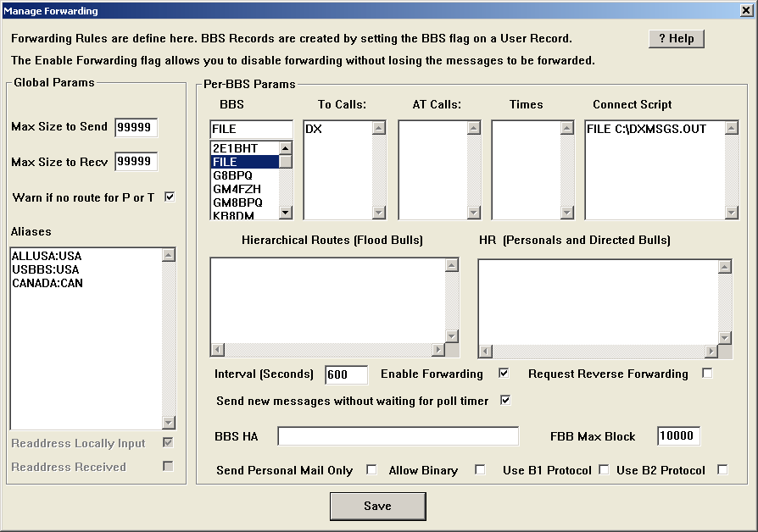Turn on Use B2 Protocol
The height and width of the screenshot is (532, 758).
coord(722,470)
